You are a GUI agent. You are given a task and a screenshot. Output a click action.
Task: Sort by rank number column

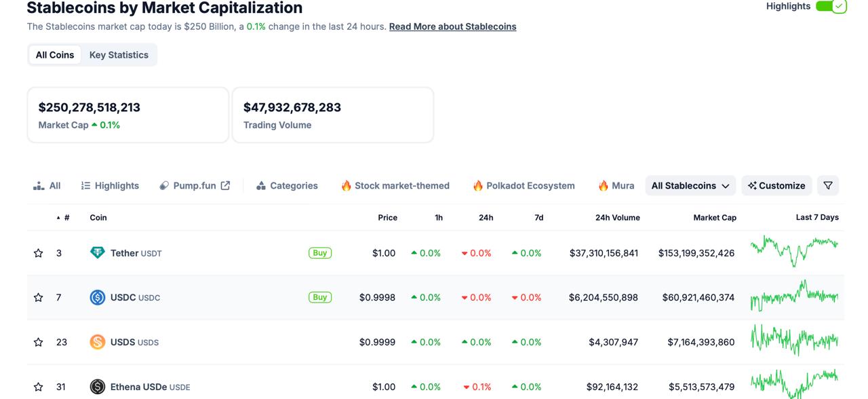pos(63,218)
